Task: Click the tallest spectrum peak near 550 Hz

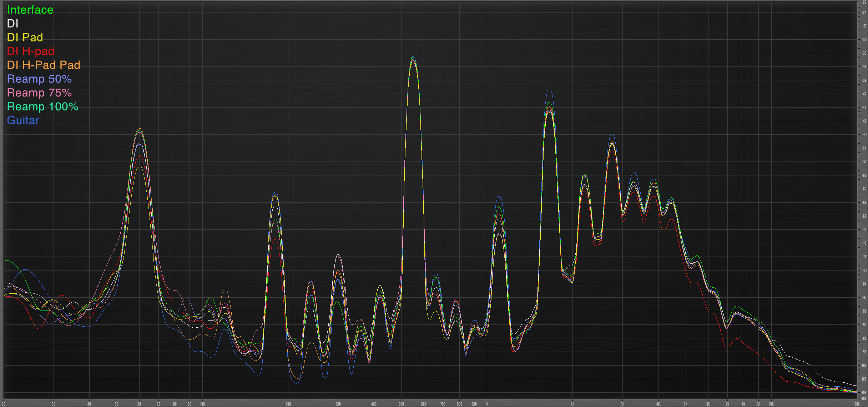Action: coord(413,58)
